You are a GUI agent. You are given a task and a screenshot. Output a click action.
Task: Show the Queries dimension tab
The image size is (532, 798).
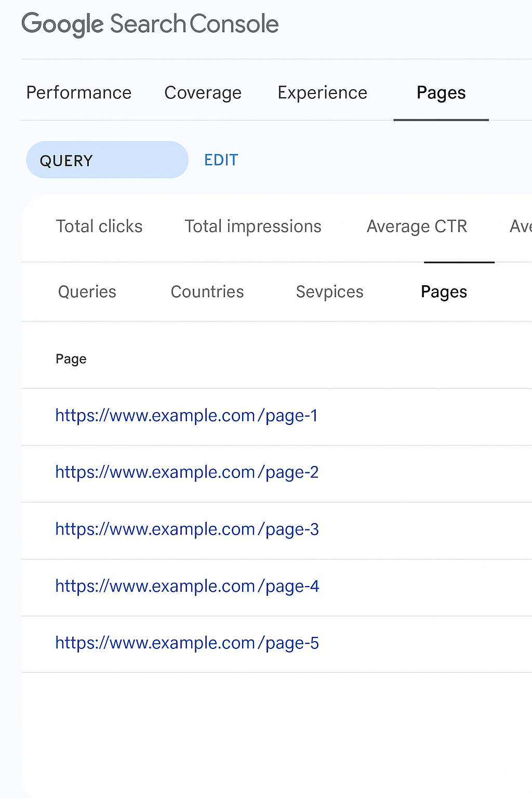[x=87, y=292]
